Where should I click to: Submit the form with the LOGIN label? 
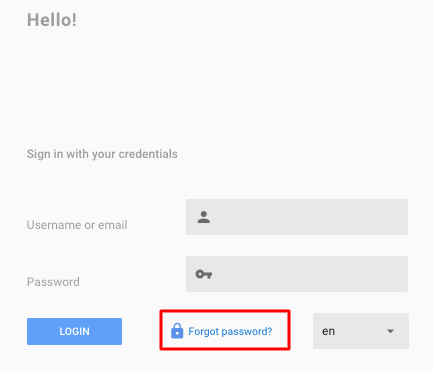point(74,331)
